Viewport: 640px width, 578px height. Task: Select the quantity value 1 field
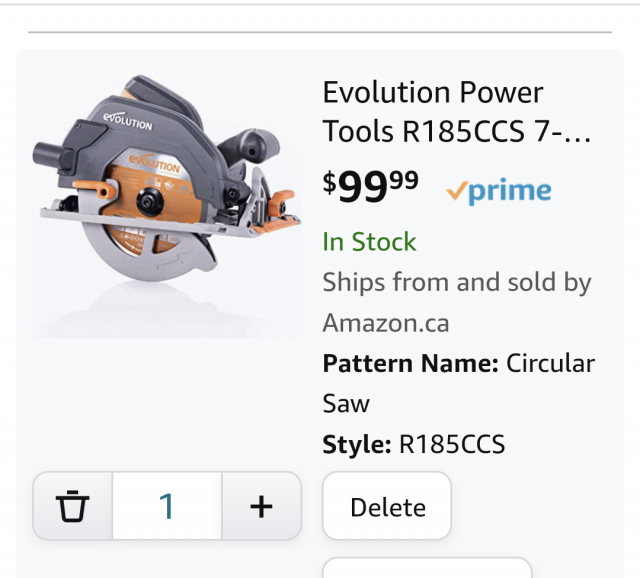tap(167, 506)
